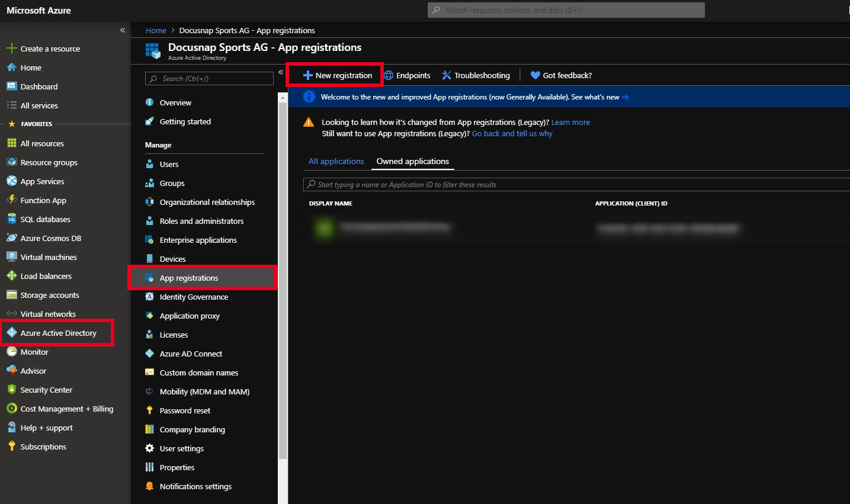Open the Azure Cosmos DB icon
This screenshot has height=504, width=850.
click(11, 238)
